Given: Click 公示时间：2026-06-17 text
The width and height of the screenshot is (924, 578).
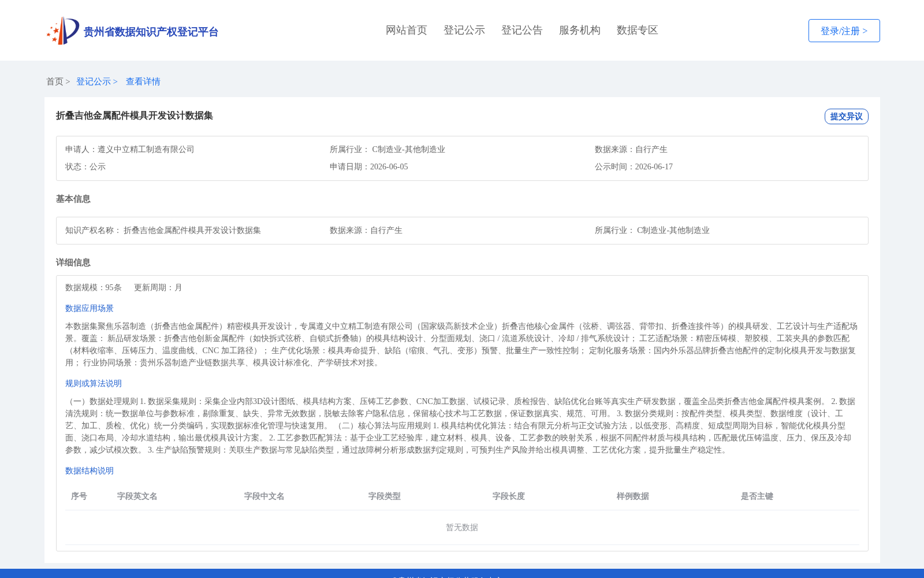Looking at the screenshot, I should coord(634,166).
